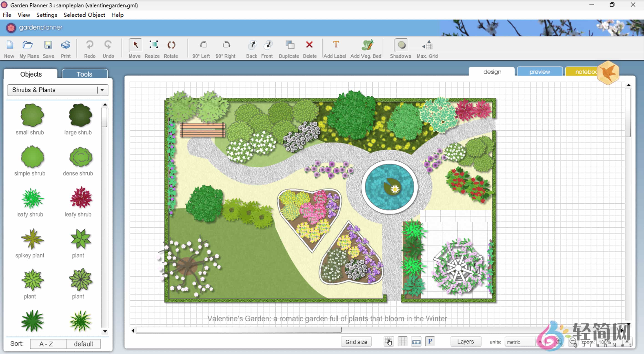Duplicate the selected garden object
Image resolution: width=644 pixels, height=354 pixels.
[289, 48]
